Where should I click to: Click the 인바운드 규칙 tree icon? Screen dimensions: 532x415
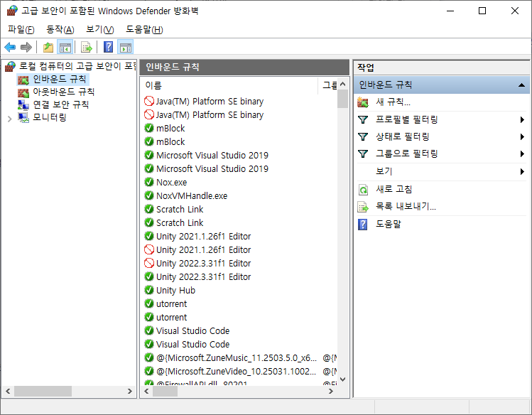(23, 80)
